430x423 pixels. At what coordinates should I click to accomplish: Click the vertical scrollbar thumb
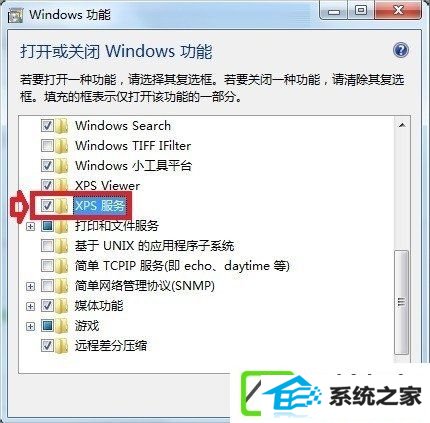(x=402, y=302)
